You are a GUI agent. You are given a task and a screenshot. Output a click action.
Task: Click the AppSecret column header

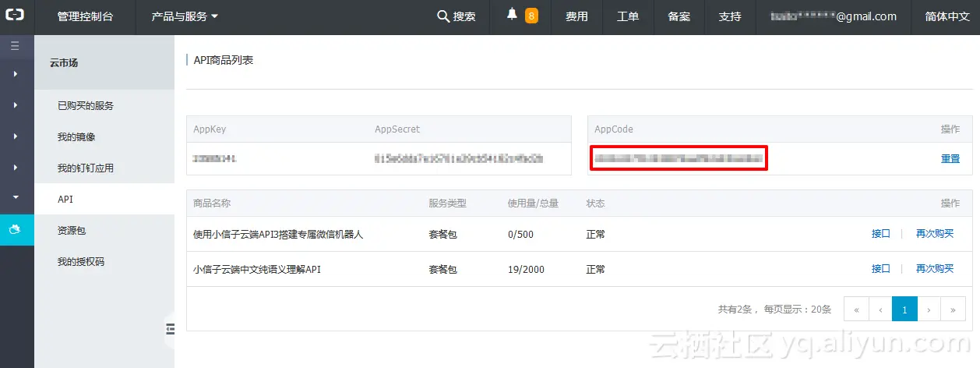tap(397, 129)
